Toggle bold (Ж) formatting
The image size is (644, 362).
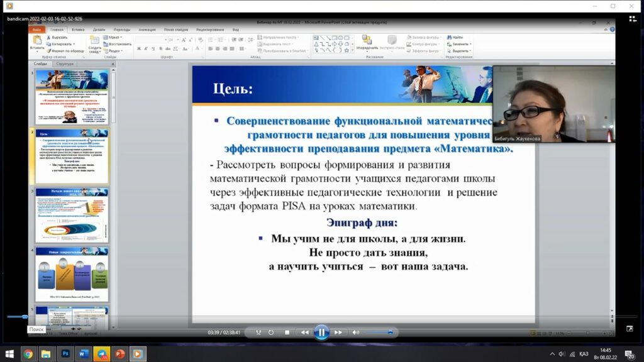click(139, 49)
